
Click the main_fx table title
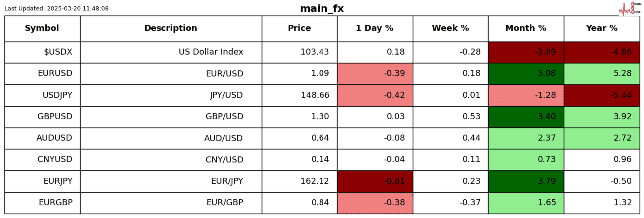pyautogui.click(x=322, y=8)
